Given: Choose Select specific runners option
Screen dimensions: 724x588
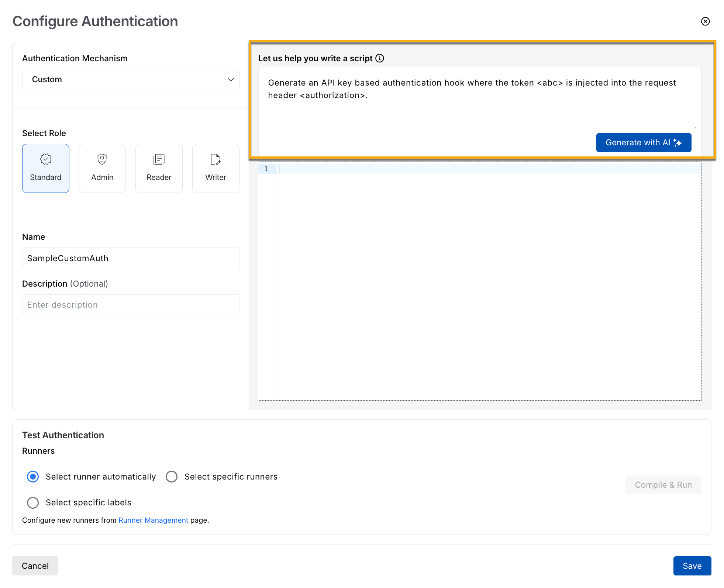Looking at the screenshot, I should [172, 477].
